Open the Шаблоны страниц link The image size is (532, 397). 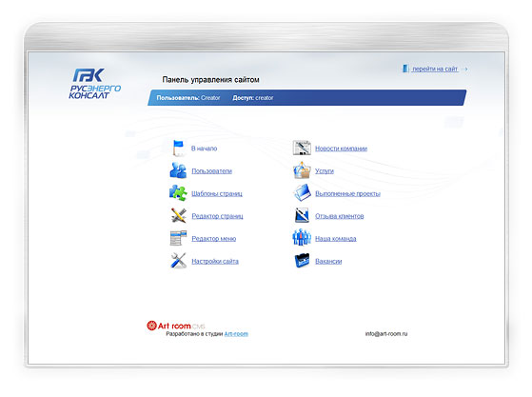(x=217, y=194)
